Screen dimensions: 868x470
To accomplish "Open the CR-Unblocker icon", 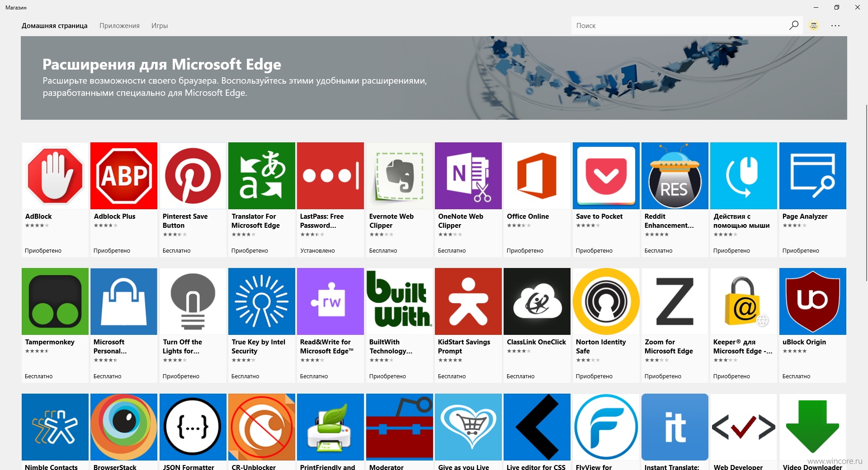I will coord(262,427).
